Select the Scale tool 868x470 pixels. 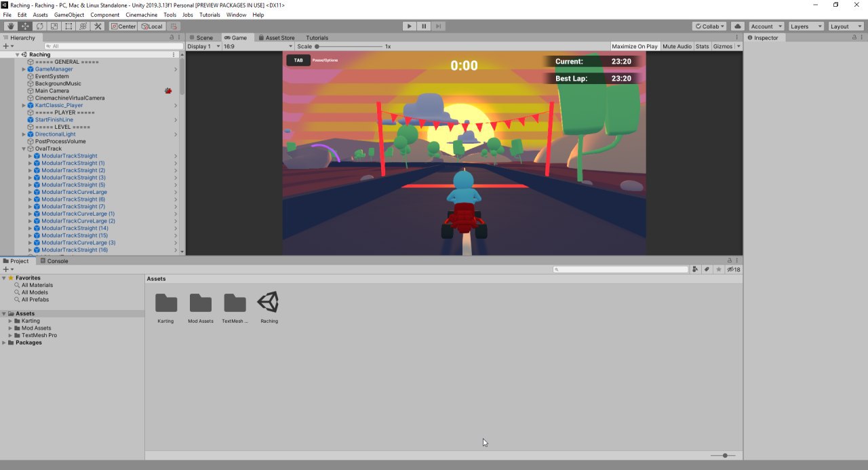point(54,26)
